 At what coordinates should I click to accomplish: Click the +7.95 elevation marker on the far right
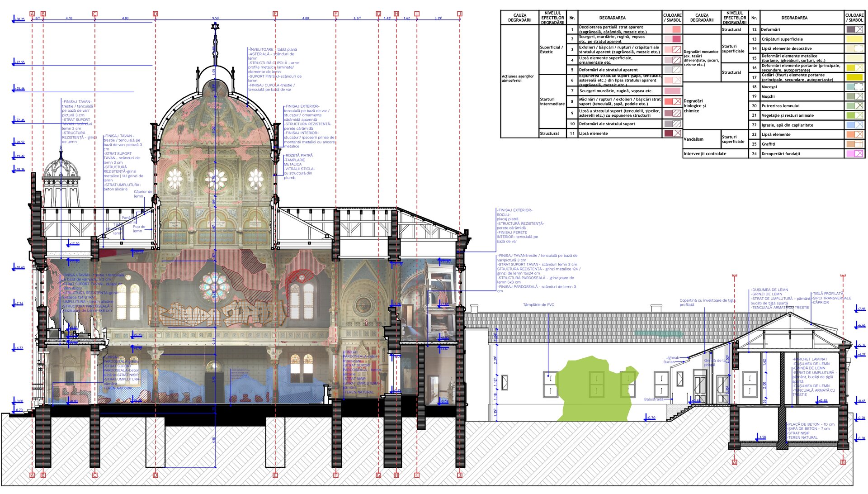click(x=861, y=309)
